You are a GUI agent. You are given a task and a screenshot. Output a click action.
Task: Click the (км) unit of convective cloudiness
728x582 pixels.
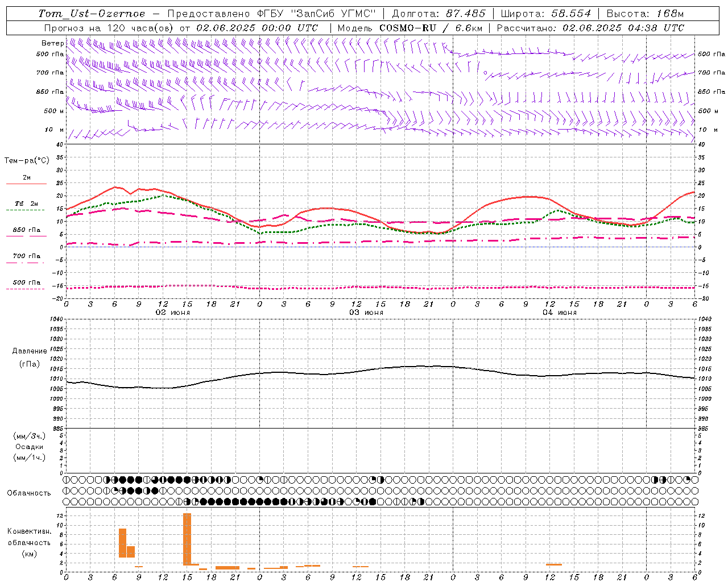coord(29,554)
